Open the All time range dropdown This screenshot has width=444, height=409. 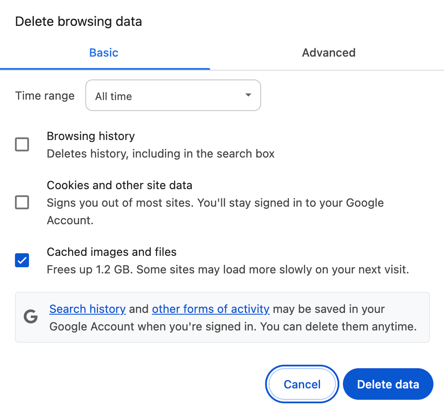[173, 95]
